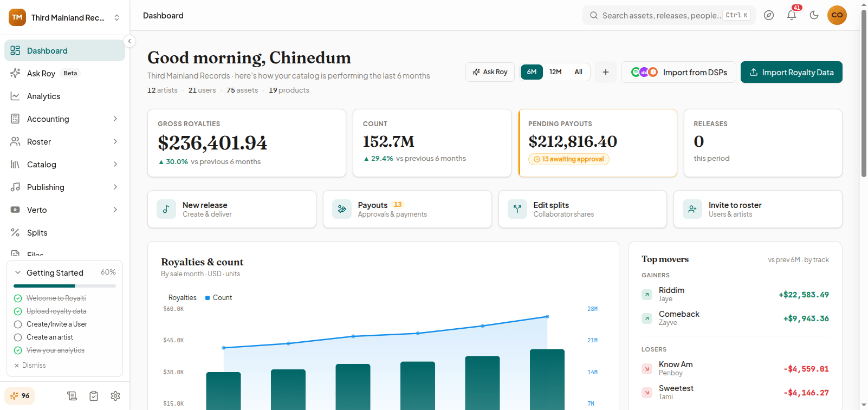Open the Edit splits quick action
The image size is (868, 410).
[582, 209]
